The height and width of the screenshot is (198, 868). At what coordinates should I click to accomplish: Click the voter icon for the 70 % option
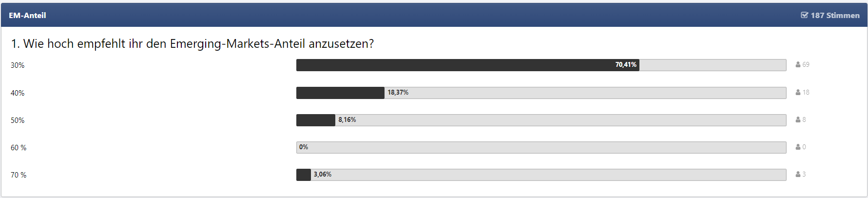coord(798,174)
